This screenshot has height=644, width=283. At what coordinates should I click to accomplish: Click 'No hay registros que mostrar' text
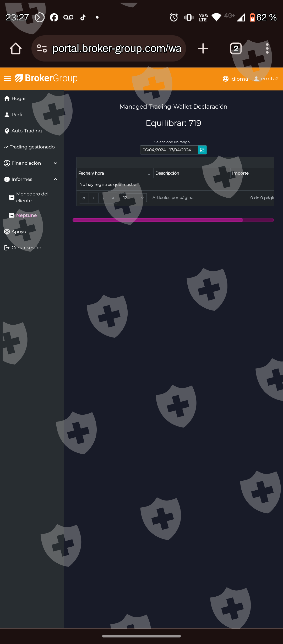(109, 185)
